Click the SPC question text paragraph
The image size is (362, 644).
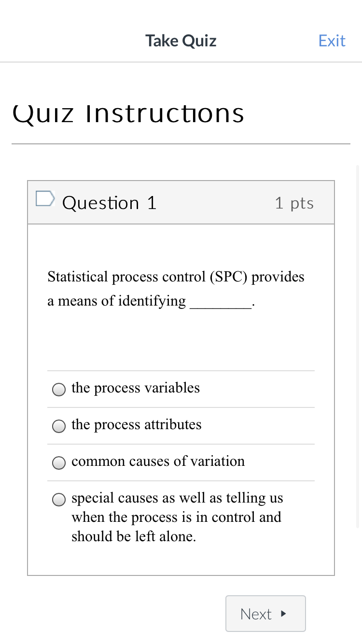(x=176, y=288)
